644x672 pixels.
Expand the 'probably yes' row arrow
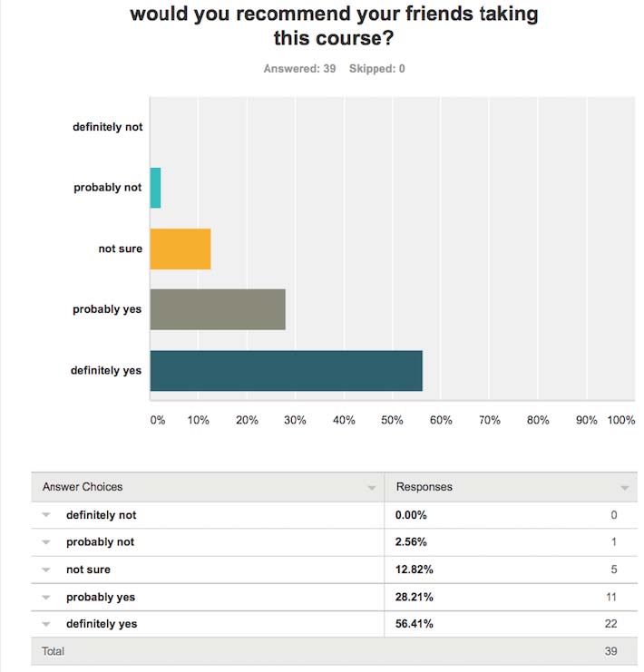(46, 598)
